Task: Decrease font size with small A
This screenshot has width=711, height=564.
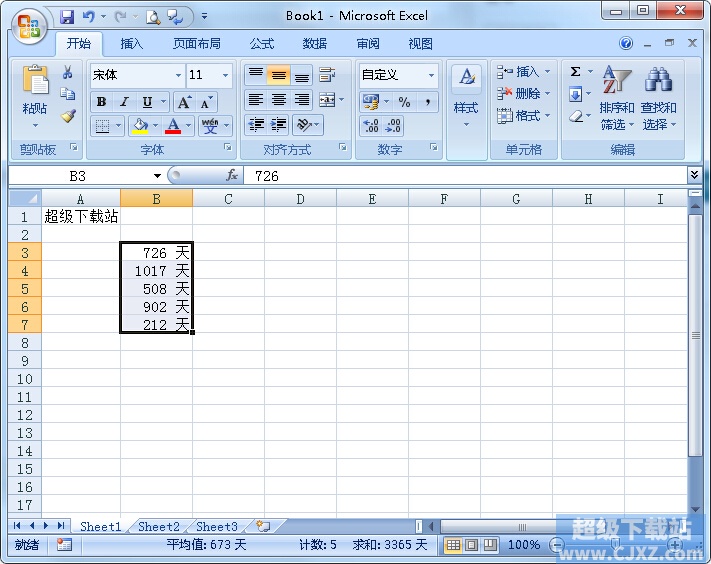Action: coord(206,102)
